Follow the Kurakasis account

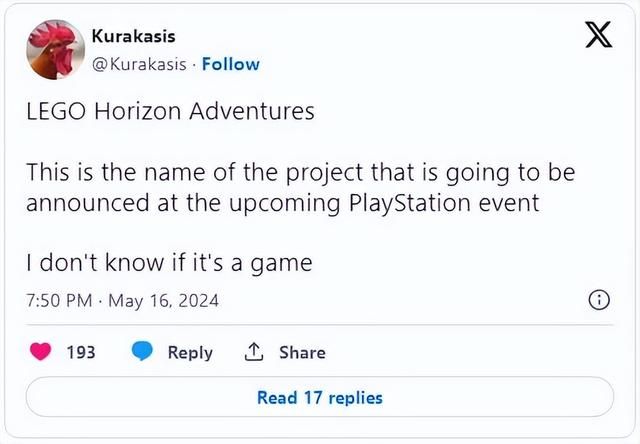pos(230,64)
